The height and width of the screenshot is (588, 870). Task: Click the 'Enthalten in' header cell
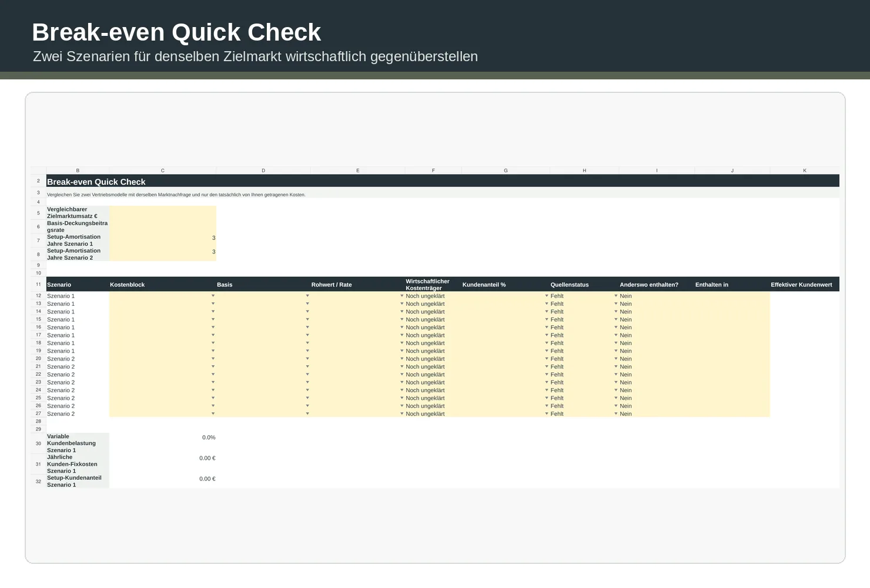(732, 285)
